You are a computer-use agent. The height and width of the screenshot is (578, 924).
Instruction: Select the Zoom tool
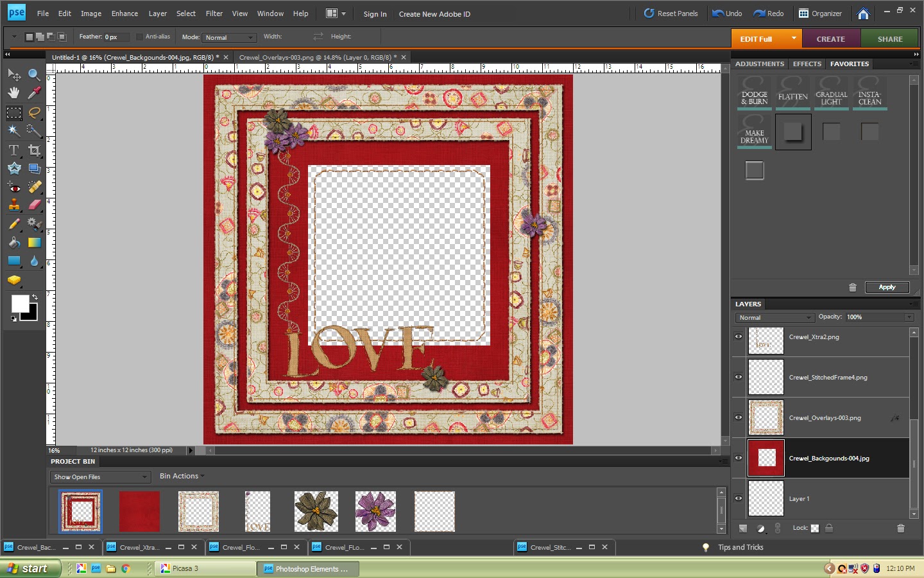click(34, 74)
